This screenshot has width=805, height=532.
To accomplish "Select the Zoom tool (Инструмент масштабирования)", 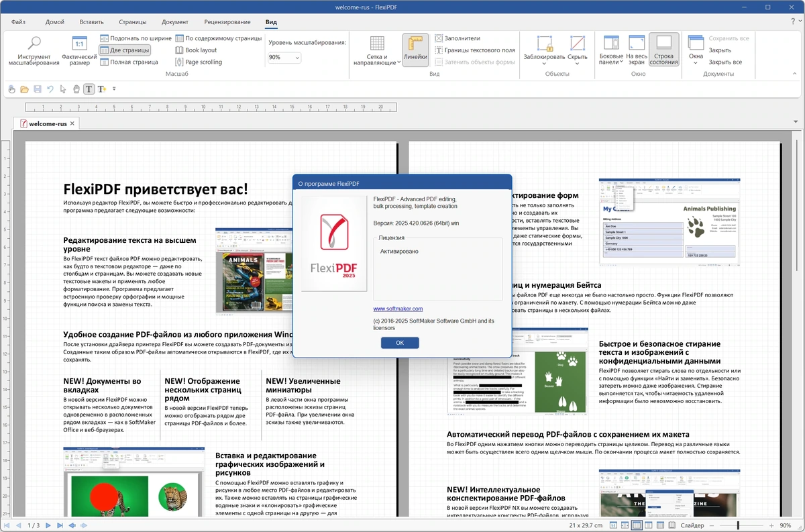I will tap(34, 51).
